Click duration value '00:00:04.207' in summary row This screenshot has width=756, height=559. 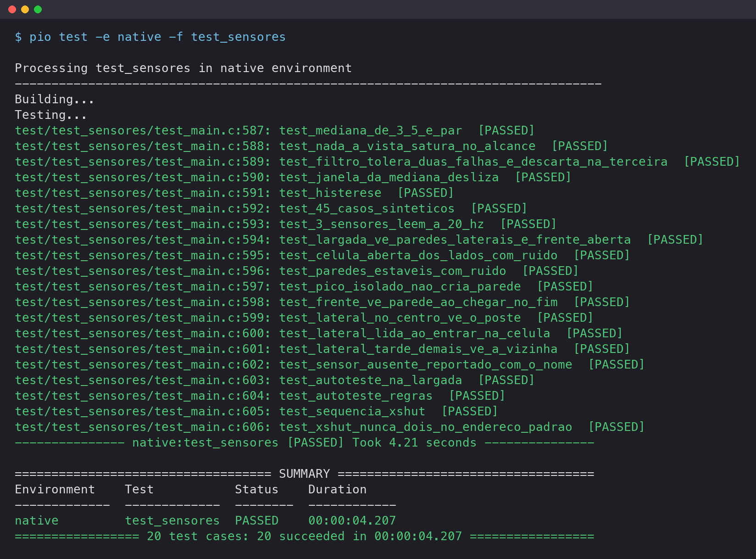click(352, 521)
